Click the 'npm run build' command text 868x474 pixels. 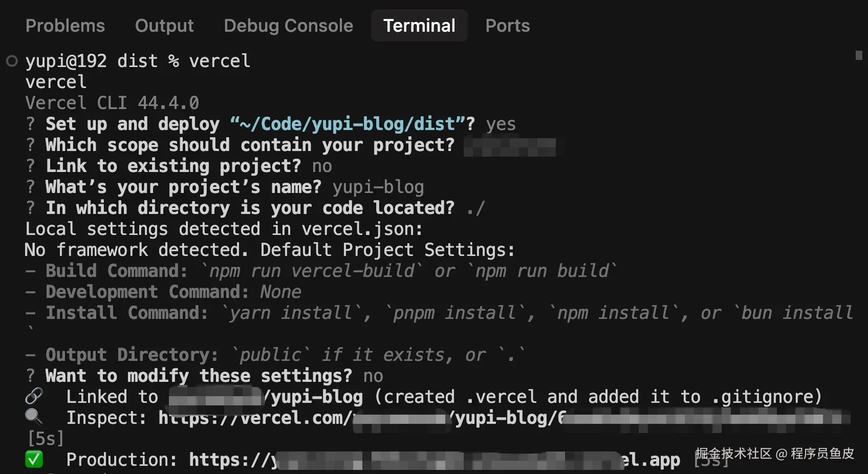pos(542,271)
